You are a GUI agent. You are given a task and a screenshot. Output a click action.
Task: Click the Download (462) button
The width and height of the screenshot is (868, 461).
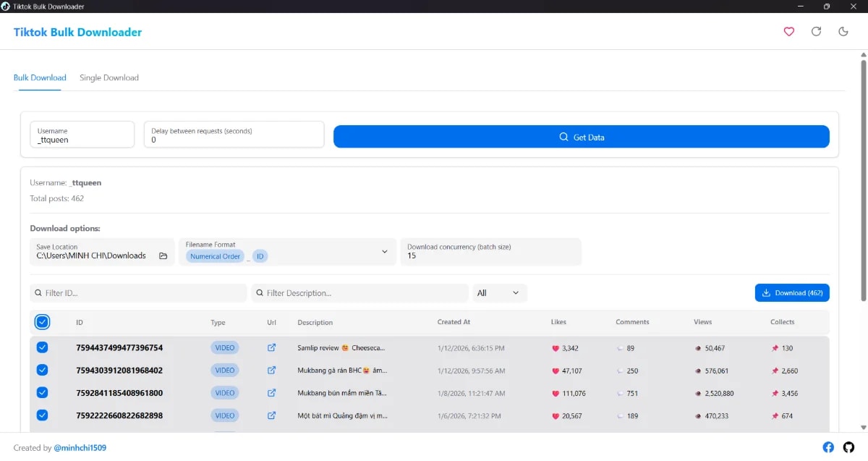tap(792, 292)
